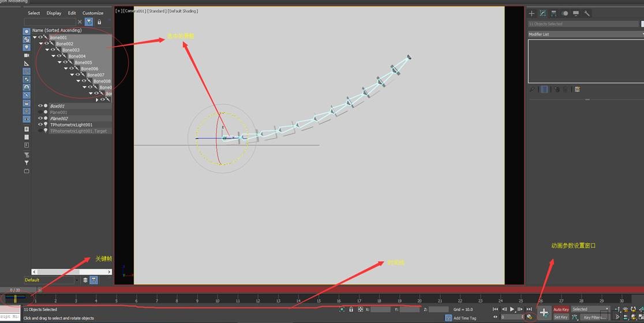
Task: Click the Set Key button
Action: pos(561,317)
